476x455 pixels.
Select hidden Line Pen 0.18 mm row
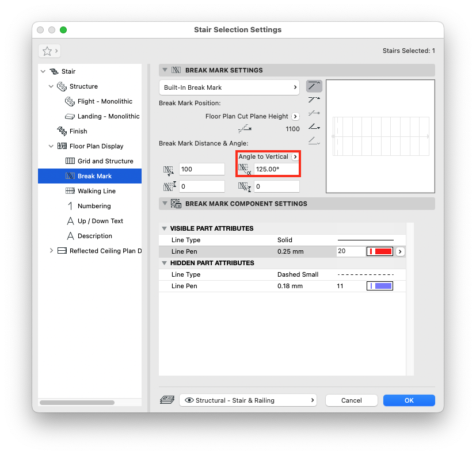[282, 286]
